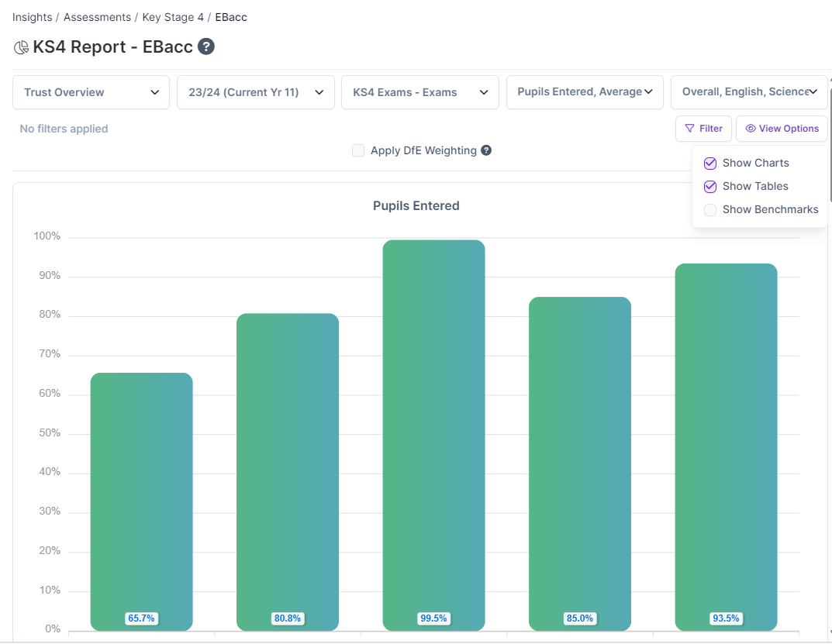Click the pie chart icon before the report title
Viewport: 832px width, 644px height.
(x=21, y=47)
